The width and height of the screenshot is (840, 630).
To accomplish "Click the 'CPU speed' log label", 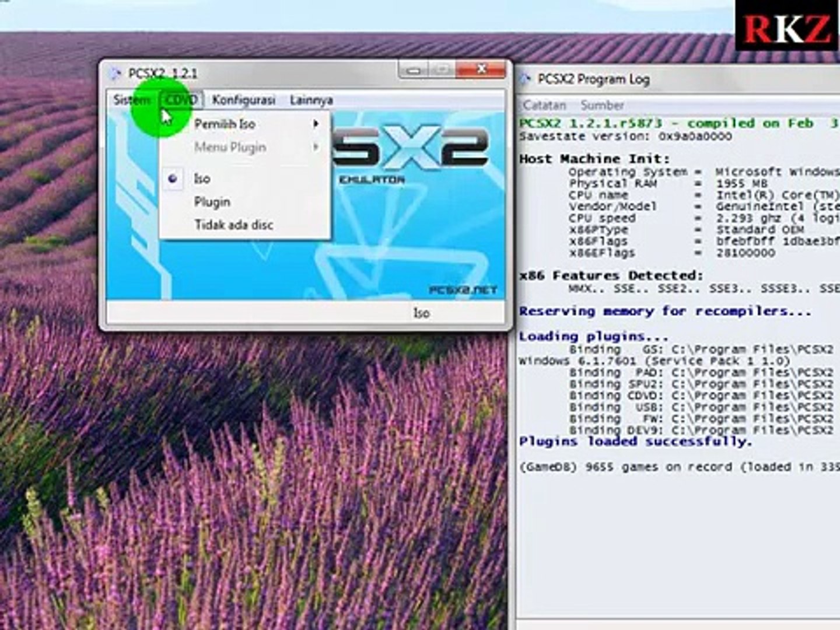I will tap(602, 218).
